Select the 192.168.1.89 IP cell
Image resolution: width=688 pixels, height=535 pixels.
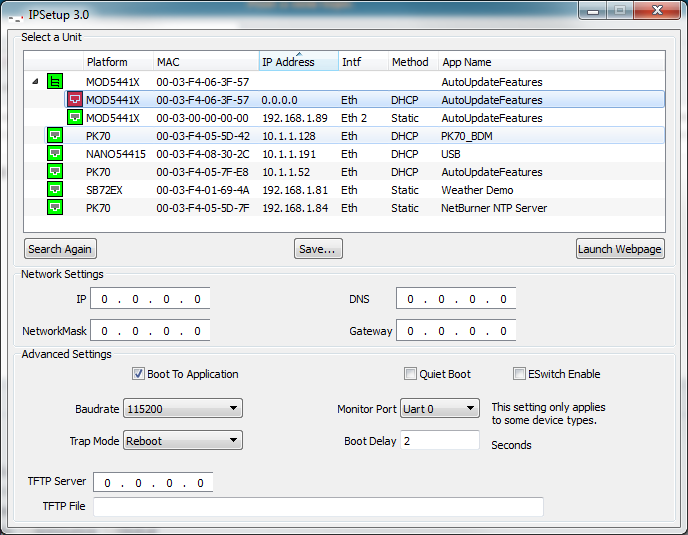[x=295, y=118]
